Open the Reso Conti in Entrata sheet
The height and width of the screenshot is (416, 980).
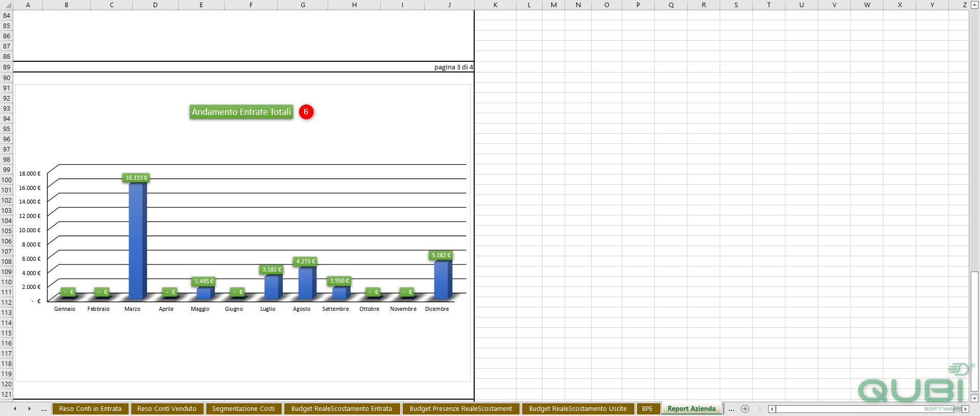coord(90,409)
